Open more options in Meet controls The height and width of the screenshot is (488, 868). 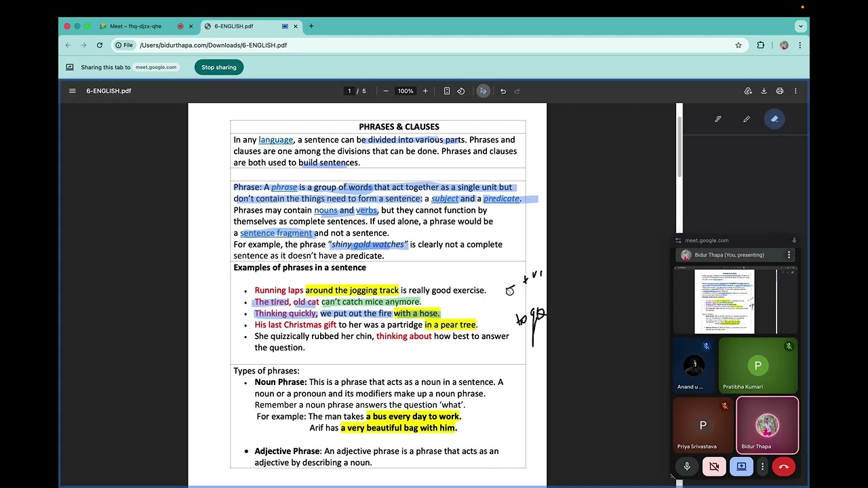(762, 466)
